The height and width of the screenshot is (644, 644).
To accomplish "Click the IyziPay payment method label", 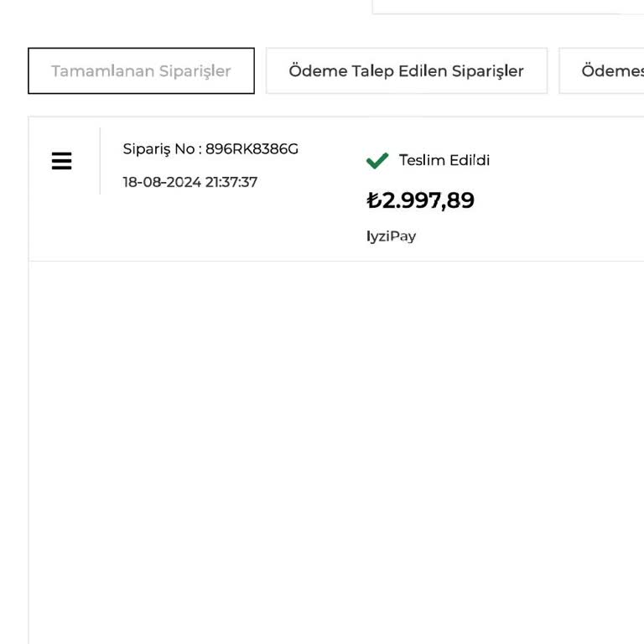I will point(391,236).
